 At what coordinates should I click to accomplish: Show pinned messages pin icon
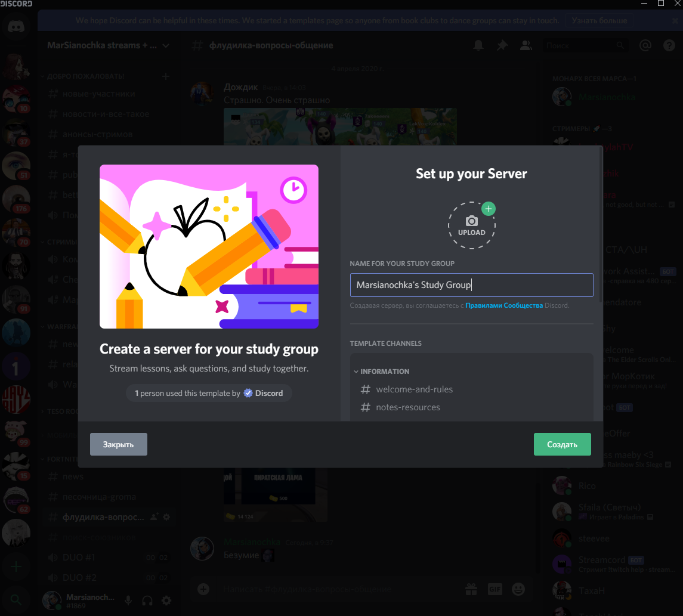502,45
